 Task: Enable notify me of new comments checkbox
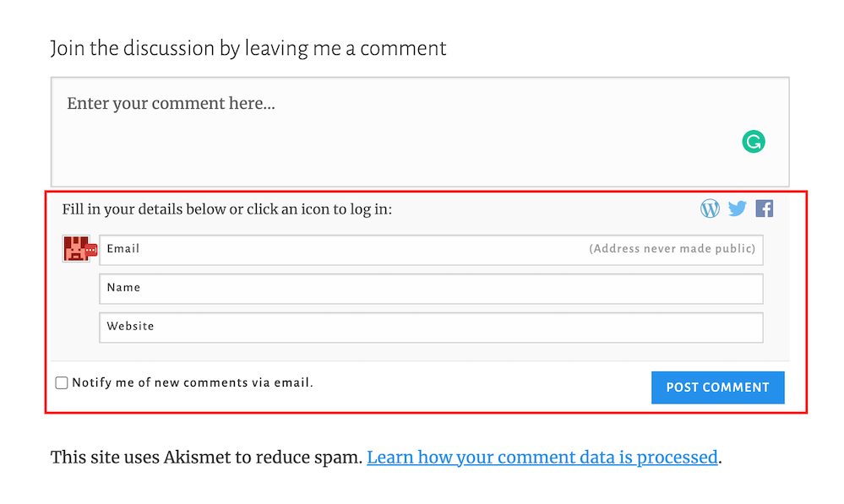pyautogui.click(x=62, y=383)
